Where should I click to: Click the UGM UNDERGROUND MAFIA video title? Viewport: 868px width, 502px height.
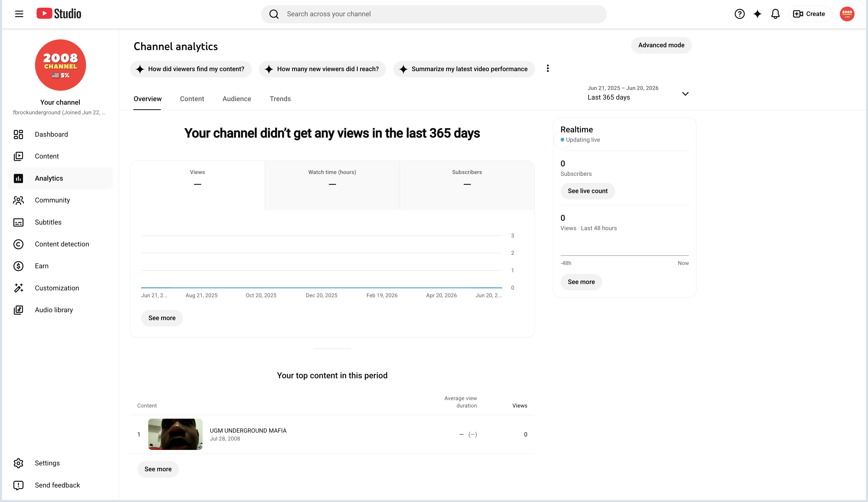point(248,431)
